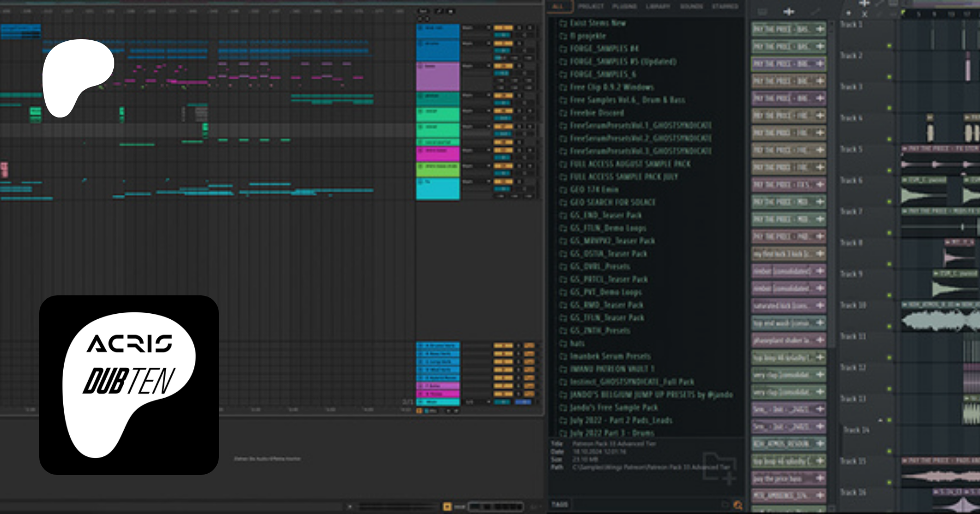The height and width of the screenshot is (514, 980).
Task: Expand the 'Freebie Discord' browser folder
Action: pyautogui.click(x=597, y=113)
